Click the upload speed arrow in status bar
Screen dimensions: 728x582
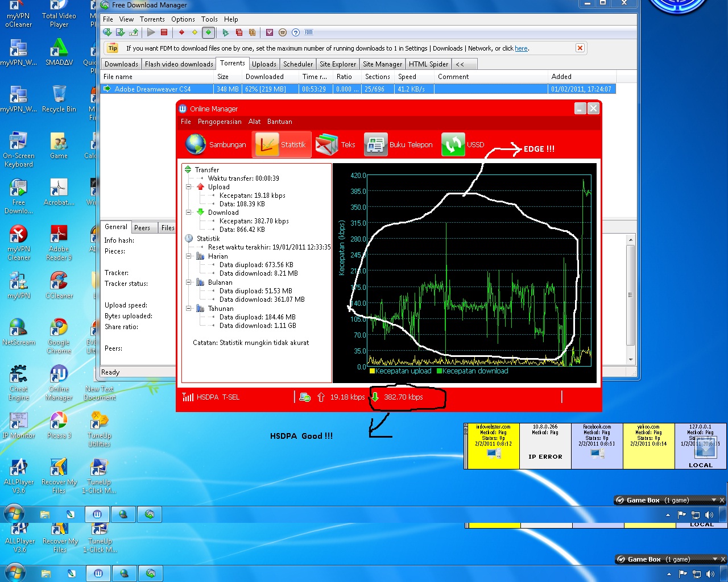[x=321, y=397]
